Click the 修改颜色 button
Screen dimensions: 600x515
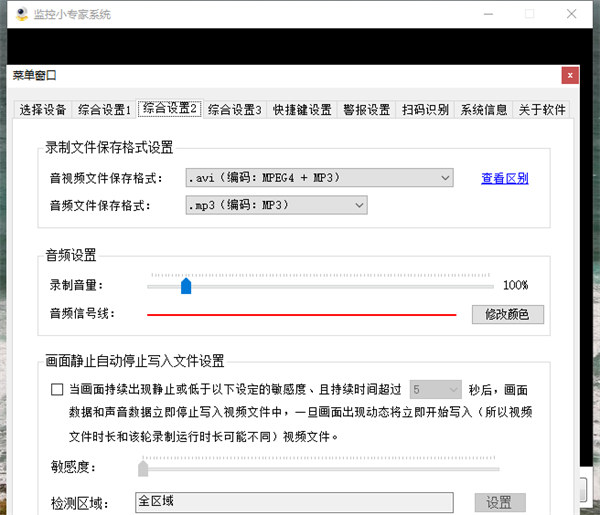[508, 314]
